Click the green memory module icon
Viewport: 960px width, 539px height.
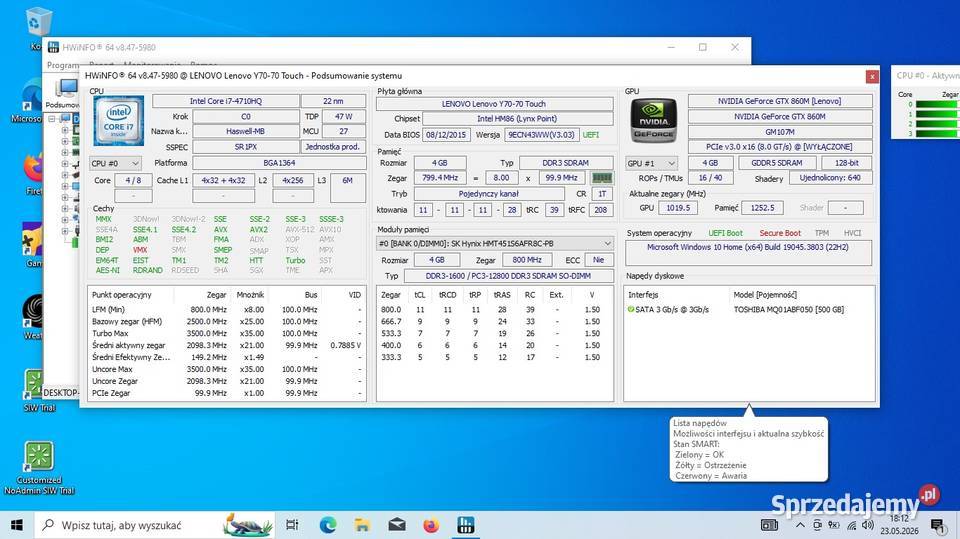click(x=602, y=178)
